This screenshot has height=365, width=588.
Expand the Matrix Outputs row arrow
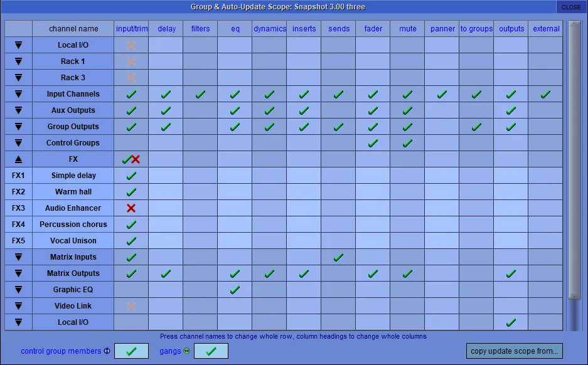18,273
